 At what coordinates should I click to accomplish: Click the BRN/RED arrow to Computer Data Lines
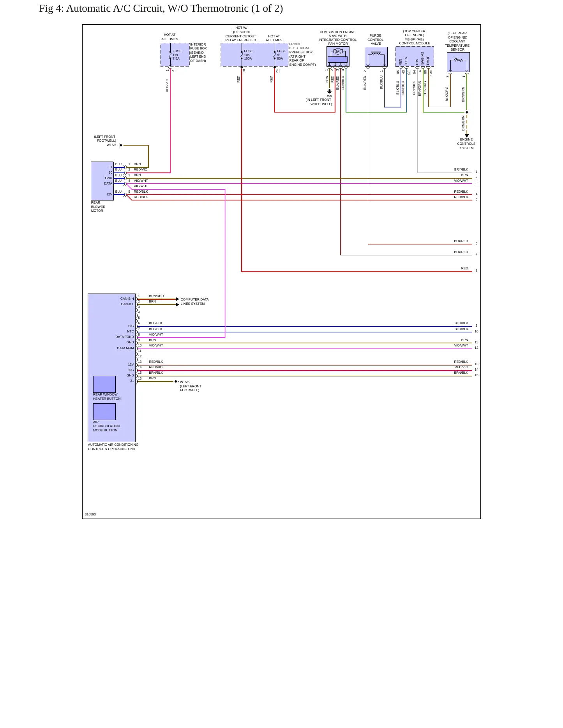click(x=177, y=299)
